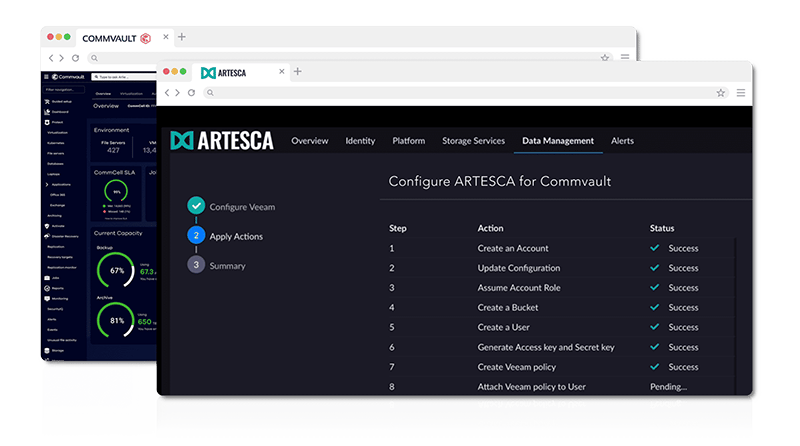This screenshot has width=800, height=446.
Task: Click 'Create a User' action row
Action: [561, 328]
